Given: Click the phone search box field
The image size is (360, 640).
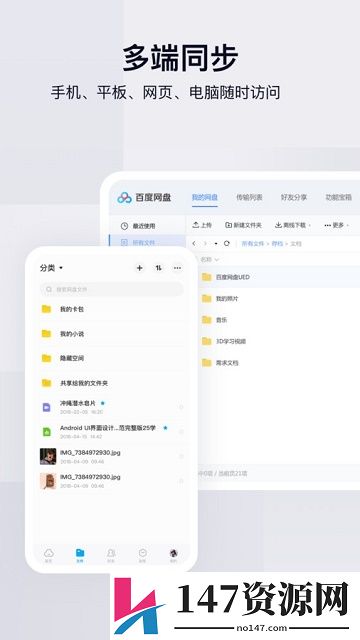Looking at the screenshot, I should coord(111,289).
